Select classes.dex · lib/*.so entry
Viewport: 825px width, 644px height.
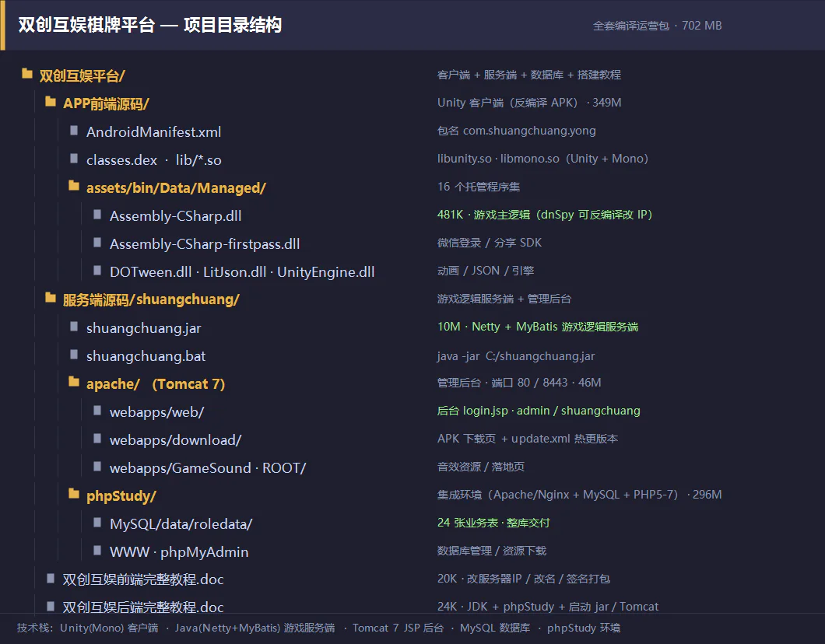[x=153, y=159]
